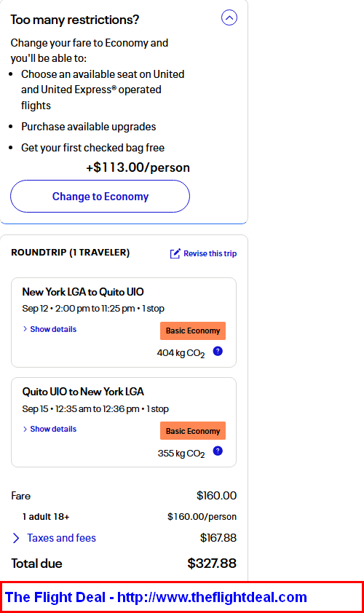The width and height of the screenshot is (364, 613).
Task: Click the chevron beside Taxes and fees
Action: [16, 538]
